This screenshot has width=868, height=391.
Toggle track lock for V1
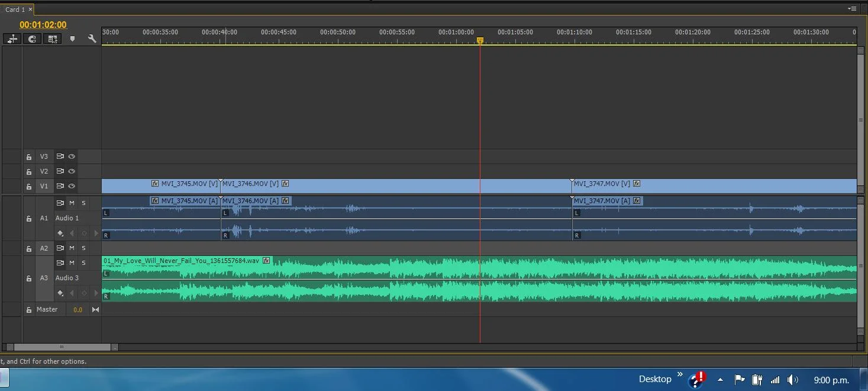(28, 187)
